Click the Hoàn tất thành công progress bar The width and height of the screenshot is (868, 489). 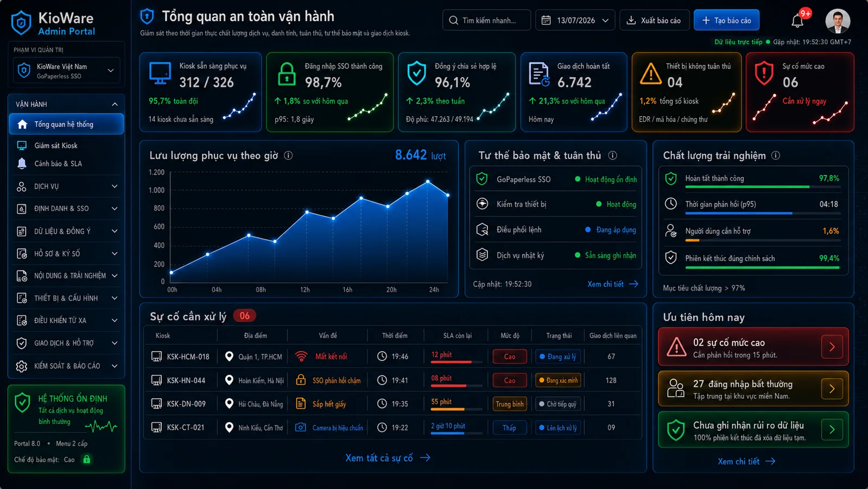point(763,187)
